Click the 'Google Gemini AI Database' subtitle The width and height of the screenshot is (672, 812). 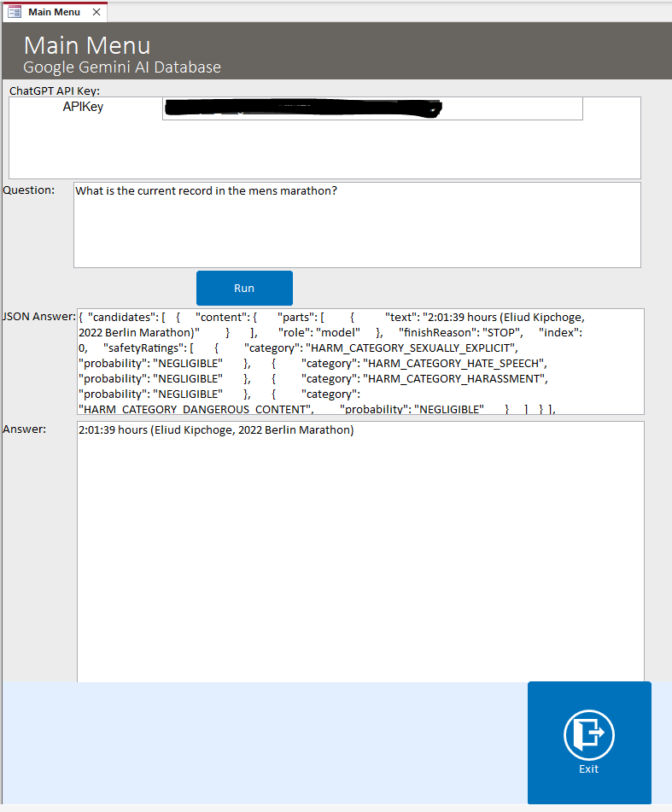pos(122,67)
